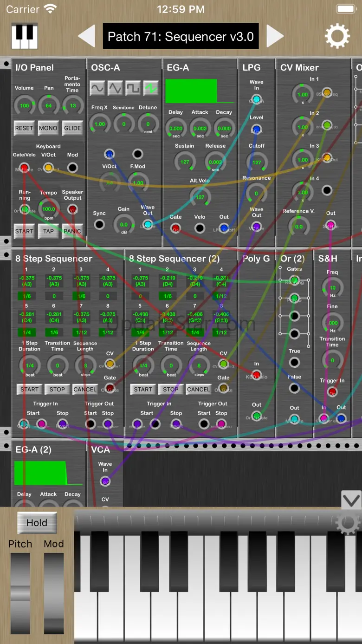Click the Velo jack in EG-A

[200, 228]
